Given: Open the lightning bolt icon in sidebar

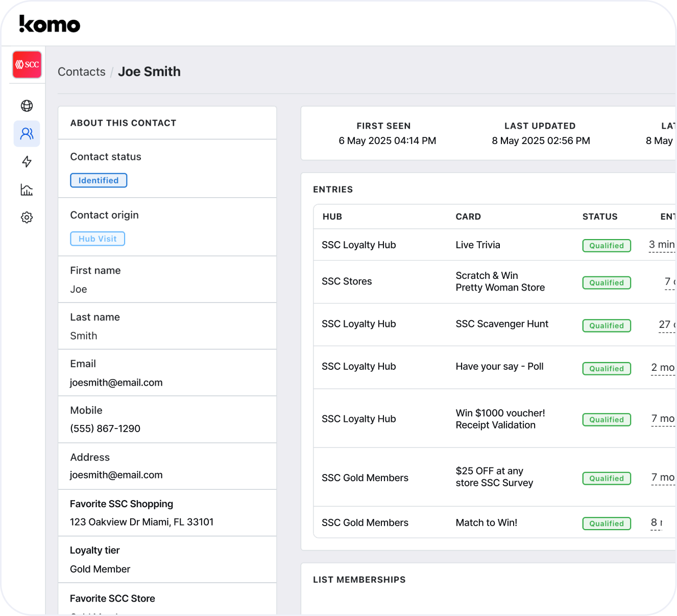Looking at the screenshot, I should [x=27, y=162].
